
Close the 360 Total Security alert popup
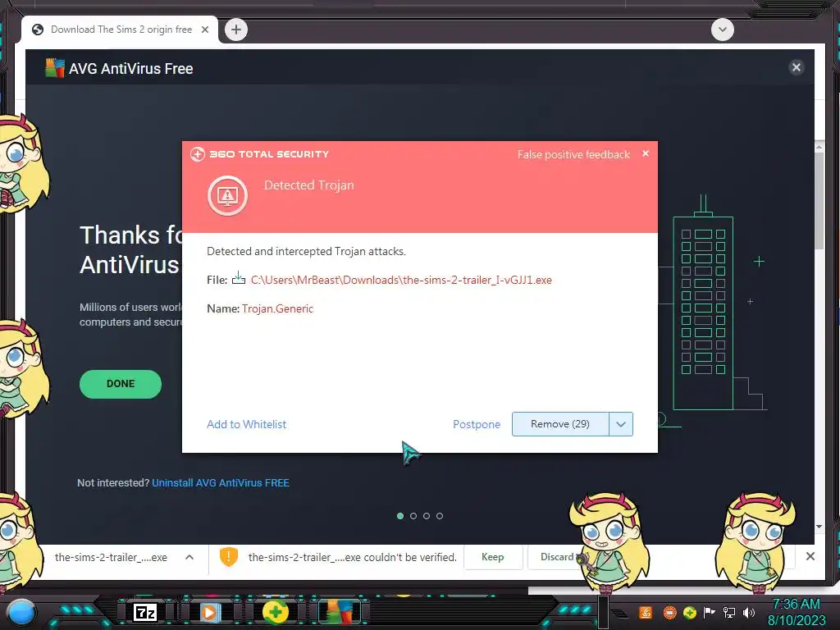pyautogui.click(x=646, y=153)
